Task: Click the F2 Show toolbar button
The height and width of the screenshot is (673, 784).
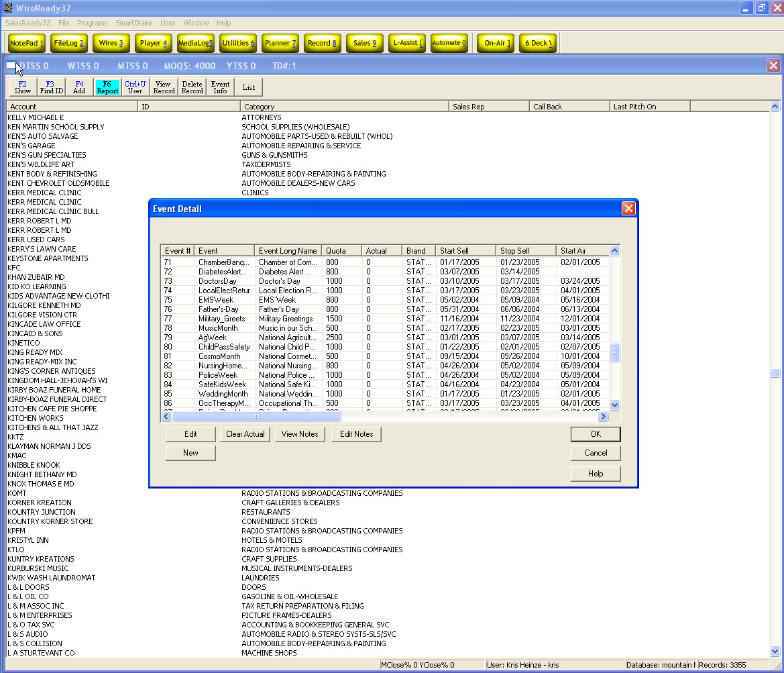Action: [23, 88]
